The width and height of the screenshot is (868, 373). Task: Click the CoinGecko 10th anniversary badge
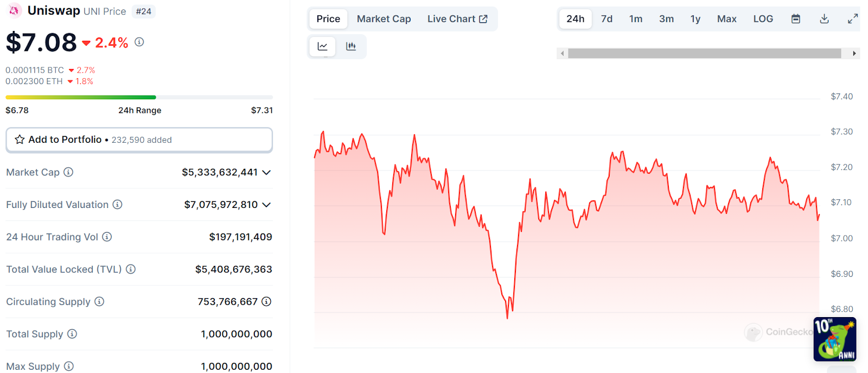tap(835, 339)
